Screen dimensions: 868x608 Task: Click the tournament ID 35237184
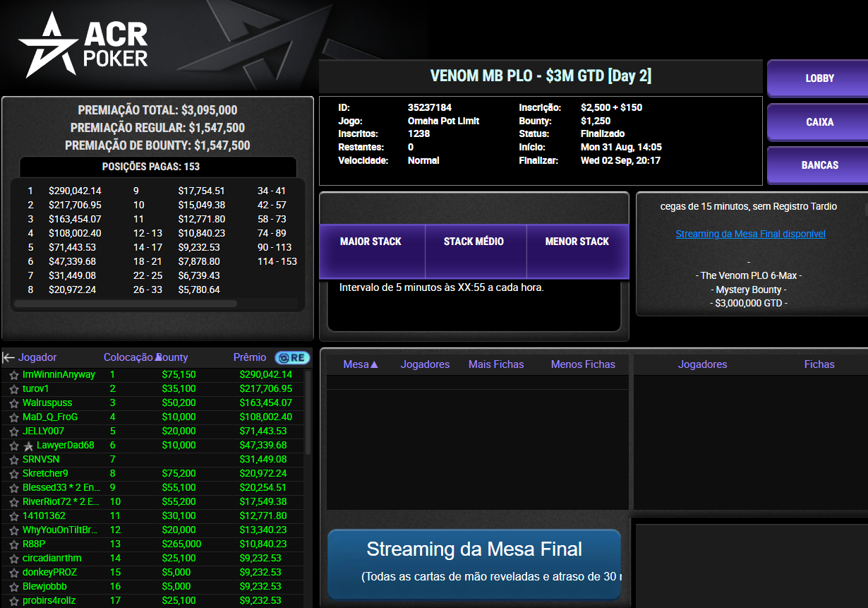click(x=430, y=108)
